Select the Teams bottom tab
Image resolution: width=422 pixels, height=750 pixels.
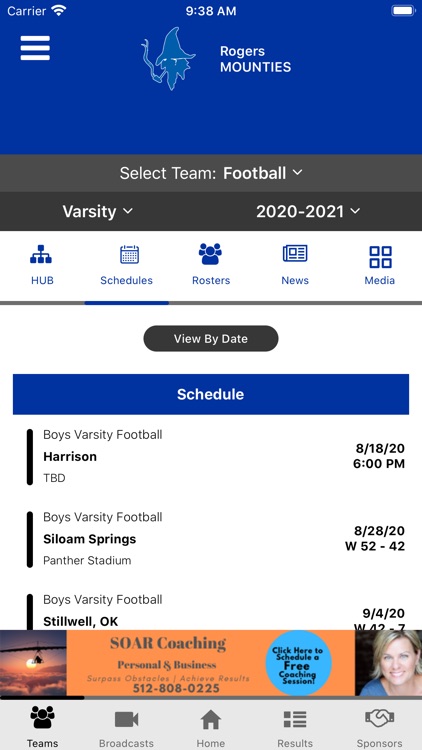click(42, 727)
